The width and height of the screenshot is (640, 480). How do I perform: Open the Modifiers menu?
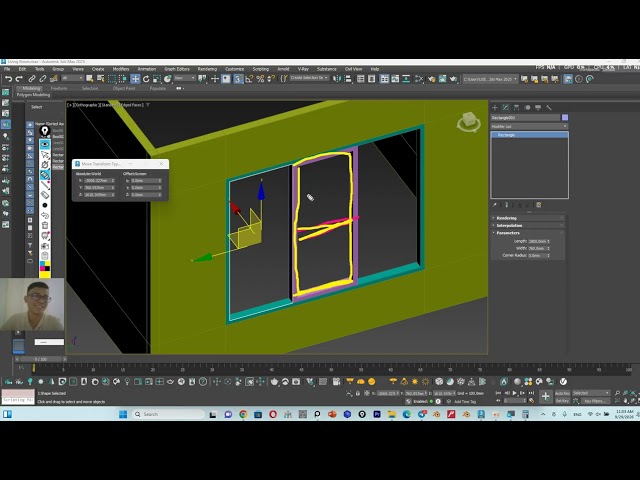click(121, 69)
